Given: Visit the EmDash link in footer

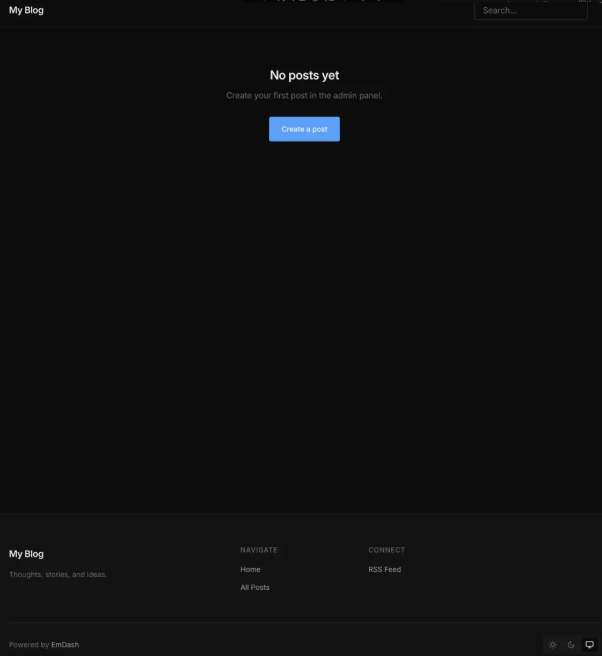Looking at the screenshot, I should [65, 645].
